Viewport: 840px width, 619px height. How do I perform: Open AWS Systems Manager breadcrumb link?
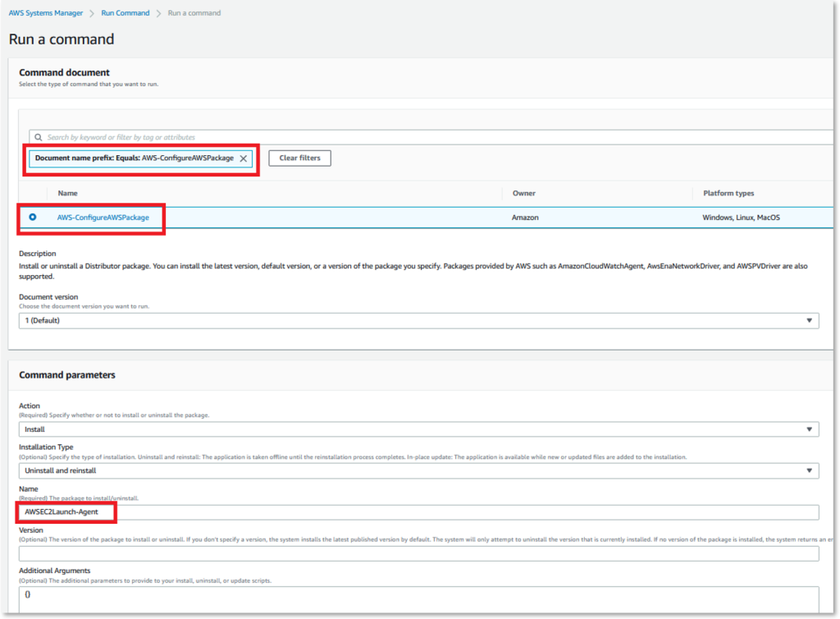(x=46, y=13)
